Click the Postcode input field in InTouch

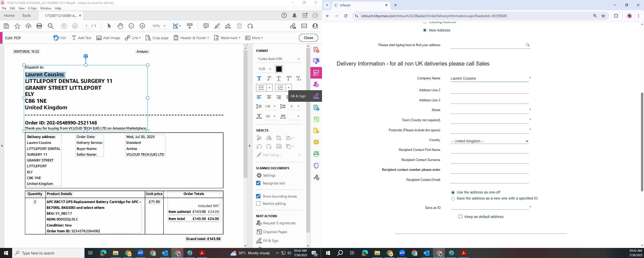tap(490, 130)
